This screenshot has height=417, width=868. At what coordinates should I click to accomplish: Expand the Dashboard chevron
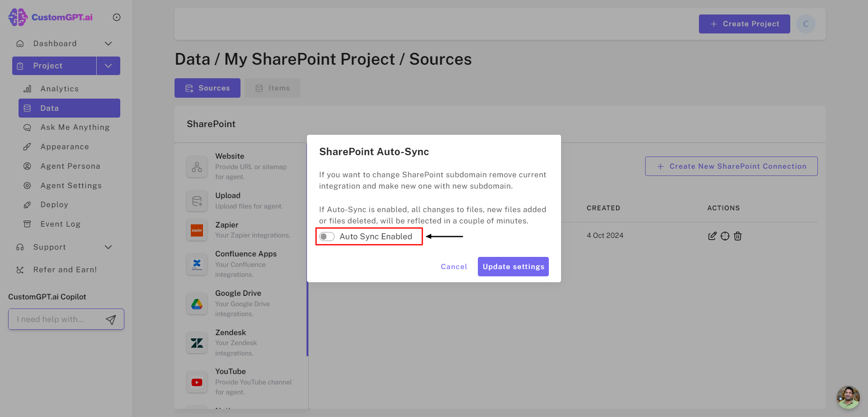108,44
